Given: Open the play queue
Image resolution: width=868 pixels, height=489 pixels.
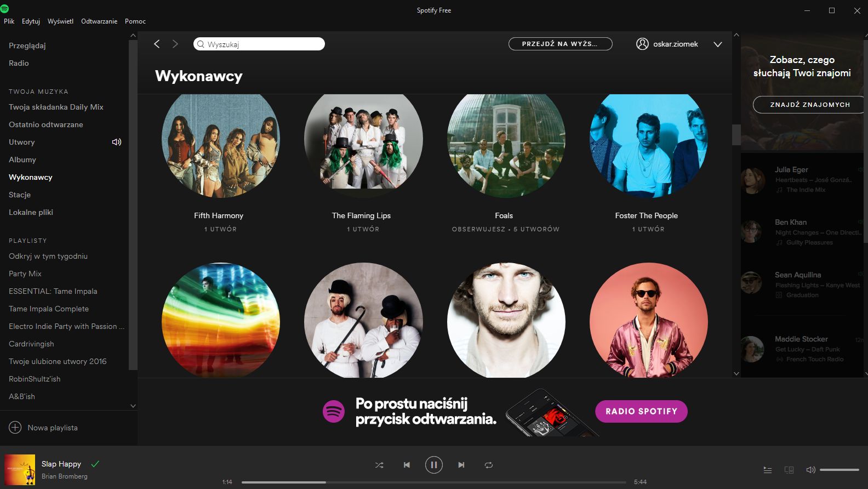Looking at the screenshot, I should (768, 470).
